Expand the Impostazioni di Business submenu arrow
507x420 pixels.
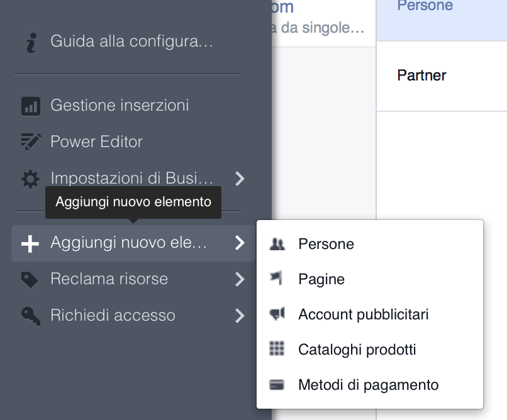[239, 179]
